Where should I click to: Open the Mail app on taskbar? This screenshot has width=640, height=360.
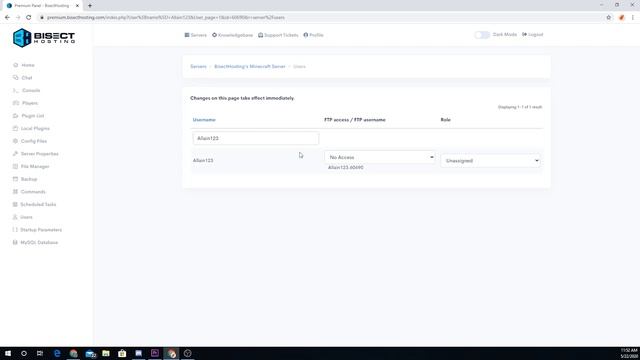pyautogui.click(x=90, y=353)
